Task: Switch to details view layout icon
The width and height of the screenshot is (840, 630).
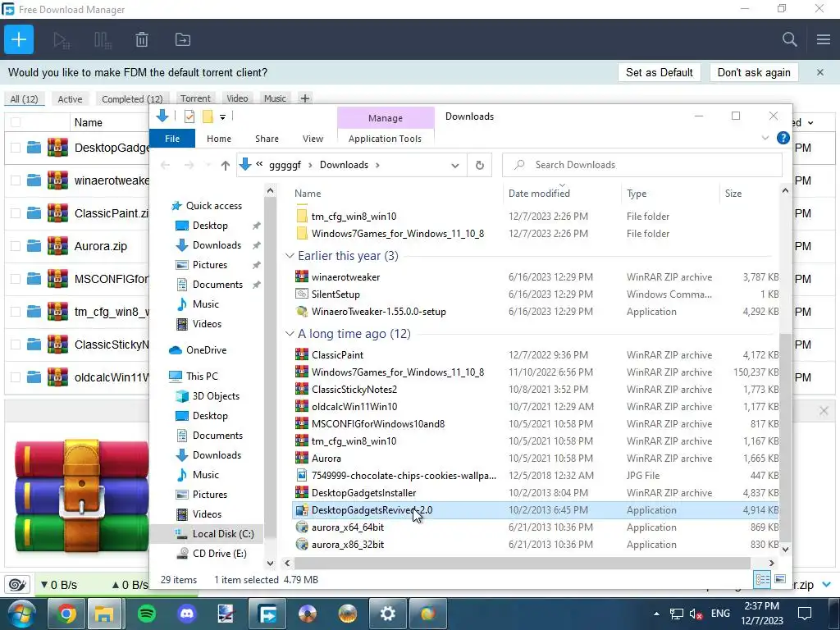Action: [762, 579]
